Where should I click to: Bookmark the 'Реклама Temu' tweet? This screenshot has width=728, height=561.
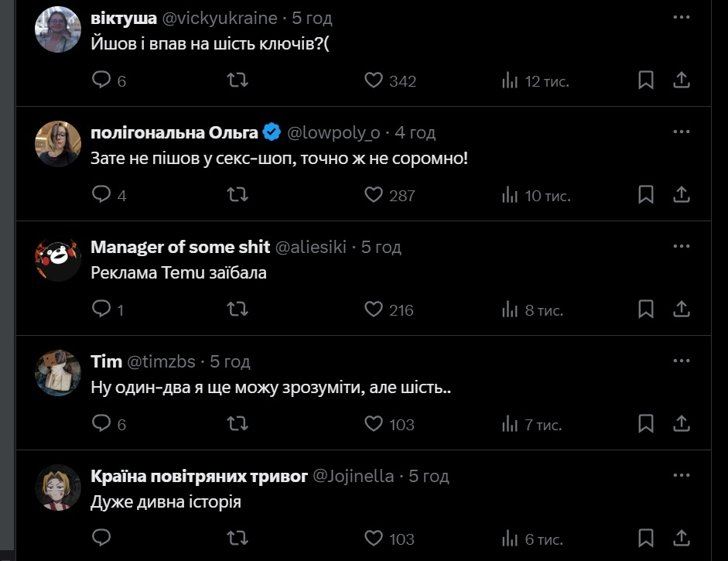point(646,310)
